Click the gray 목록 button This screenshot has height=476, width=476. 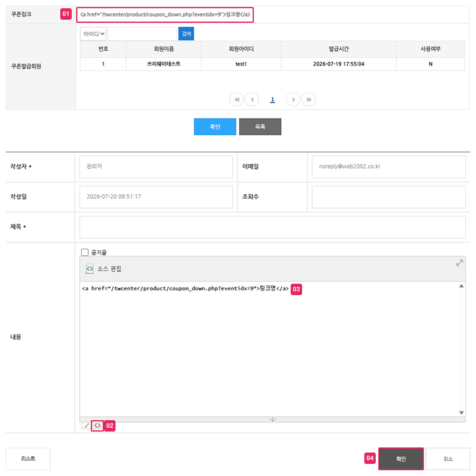pos(260,126)
